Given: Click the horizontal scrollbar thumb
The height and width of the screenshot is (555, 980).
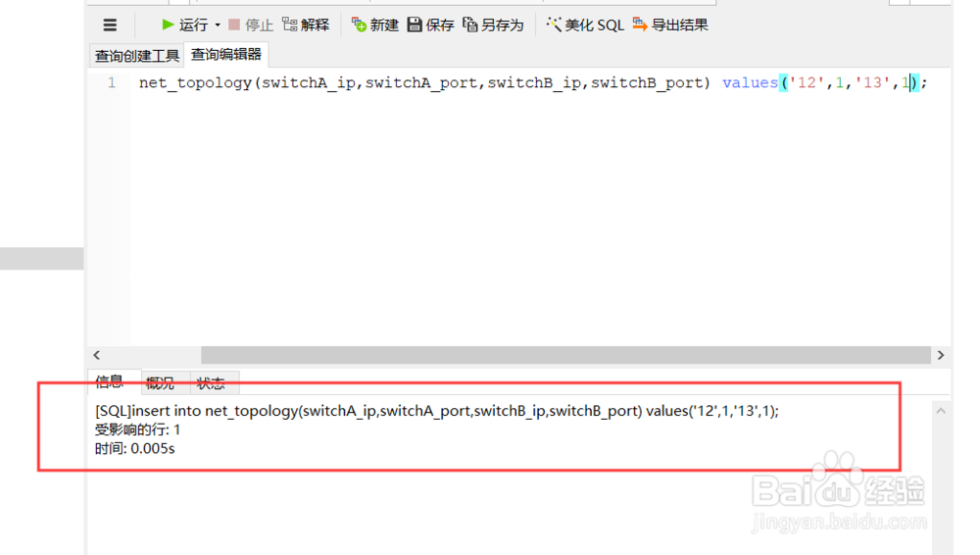Looking at the screenshot, I should point(565,355).
